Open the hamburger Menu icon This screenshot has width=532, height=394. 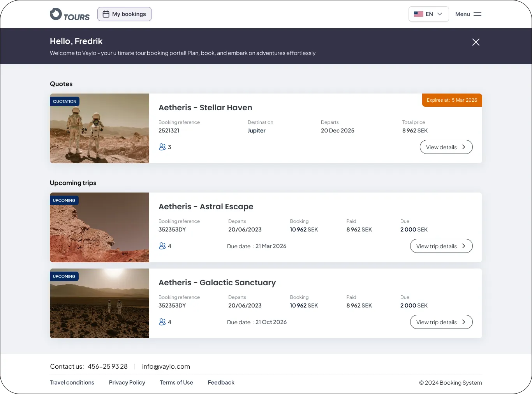pyautogui.click(x=477, y=14)
